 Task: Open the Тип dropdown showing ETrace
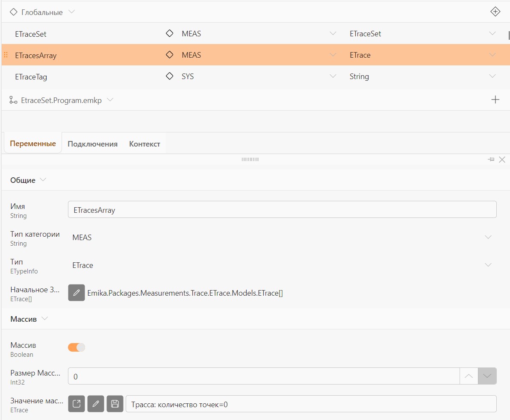click(x=282, y=265)
